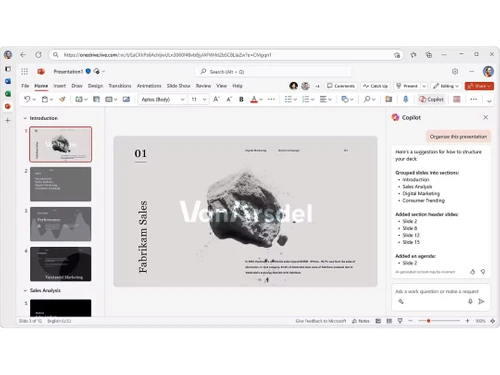Image resolution: width=500 pixels, height=375 pixels.
Task: Expand the ribbon collapse chevron
Action: click(x=489, y=101)
